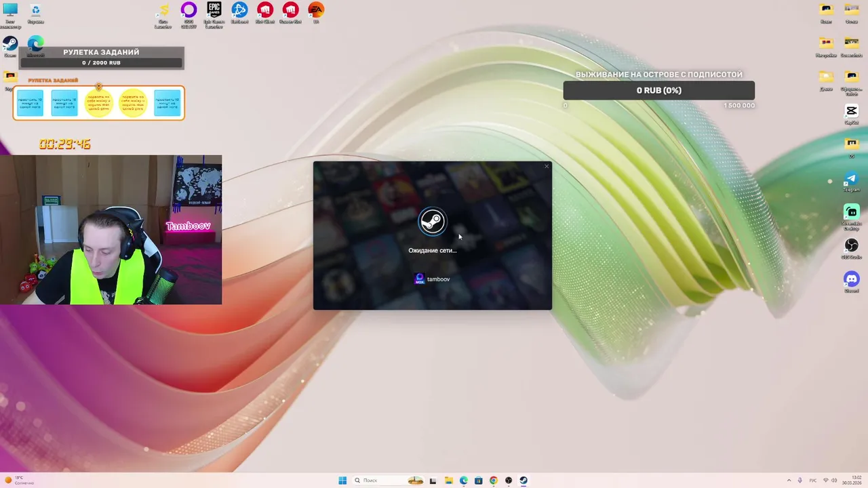Screen dimensions: 868x488
Task: Open GOG Galaxy desktop shortcut
Action: [x=189, y=14]
